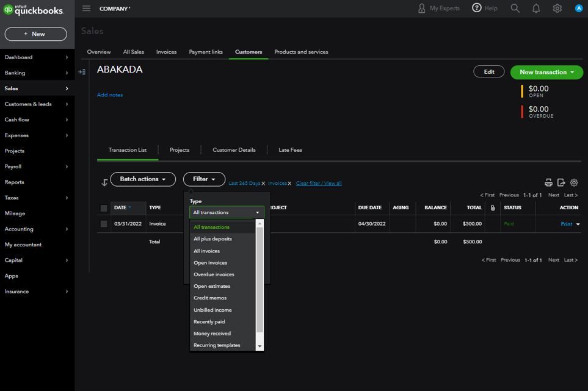The height and width of the screenshot is (391, 588).
Task: Remove the Last 365 Days filter
Action: [264, 184]
